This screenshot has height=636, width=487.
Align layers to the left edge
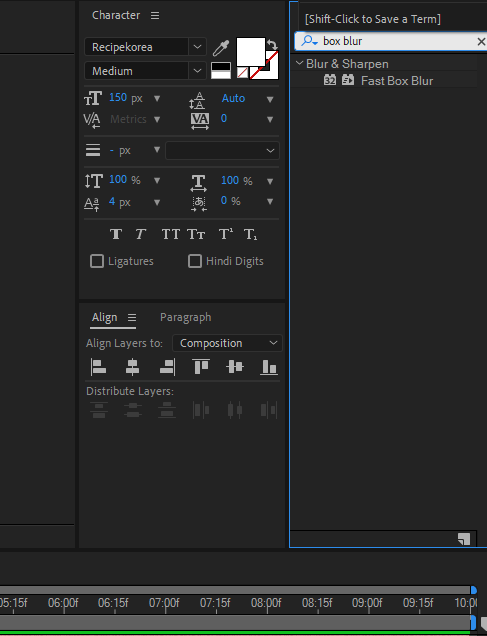coord(99,367)
